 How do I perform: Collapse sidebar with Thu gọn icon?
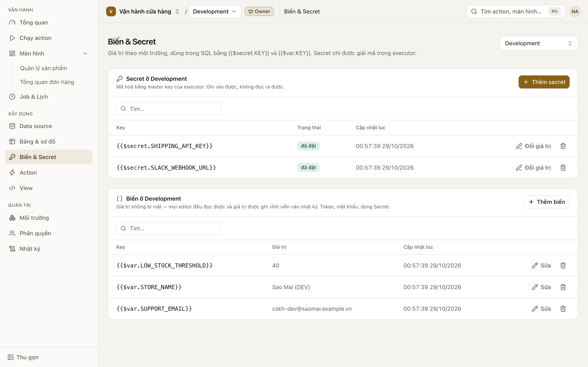[x=11, y=357]
